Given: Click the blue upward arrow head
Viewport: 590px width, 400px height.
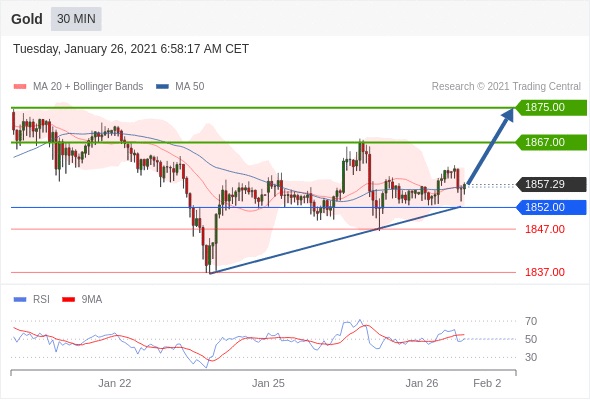Looking at the screenshot, I should (x=508, y=114).
